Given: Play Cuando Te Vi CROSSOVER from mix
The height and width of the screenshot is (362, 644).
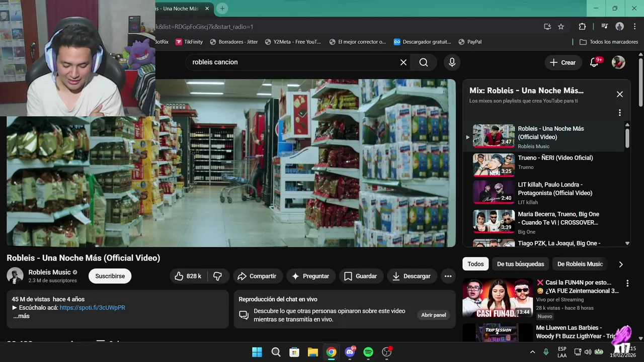Looking at the screenshot, I should pyautogui.click(x=546, y=222).
